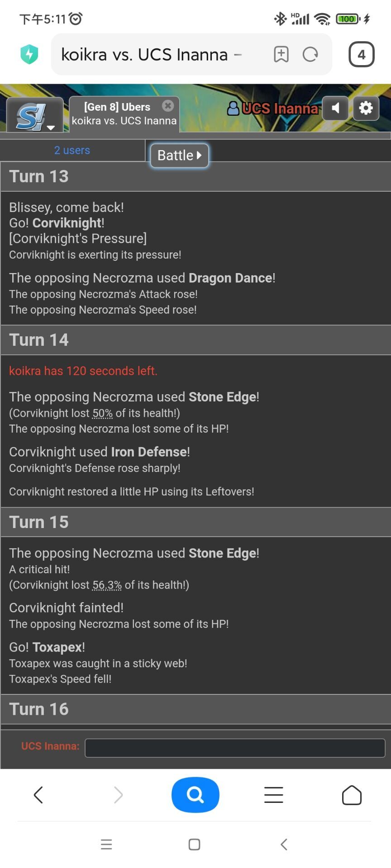Open the browser tab switcher showing 4
This screenshot has width=391, height=868.
[x=361, y=55]
